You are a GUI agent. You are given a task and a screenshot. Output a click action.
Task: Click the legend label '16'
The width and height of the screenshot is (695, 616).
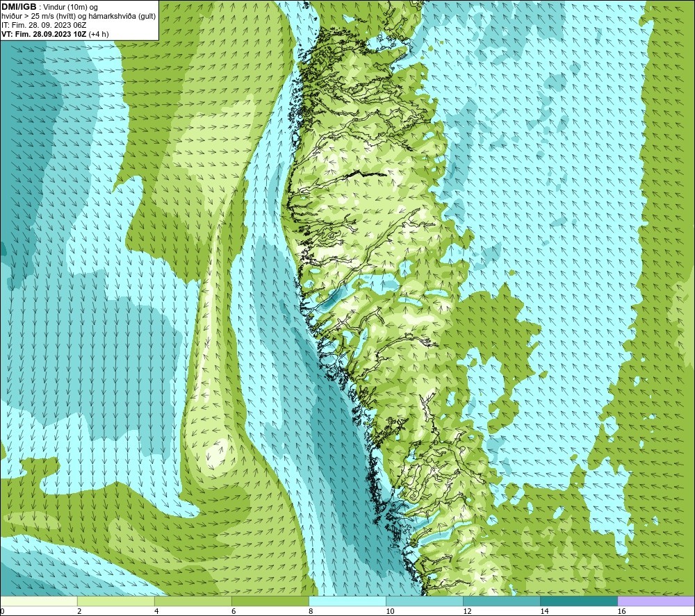pos(621,612)
